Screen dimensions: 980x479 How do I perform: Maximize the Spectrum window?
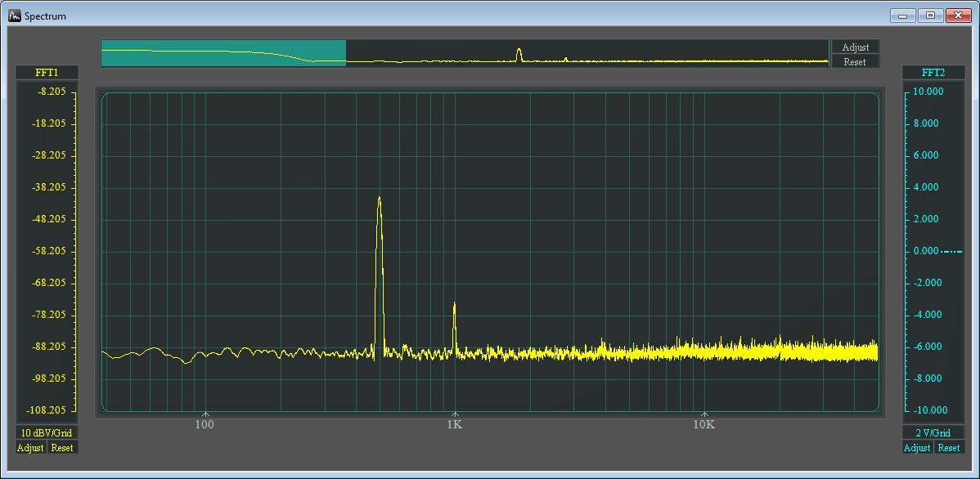point(931,16)
